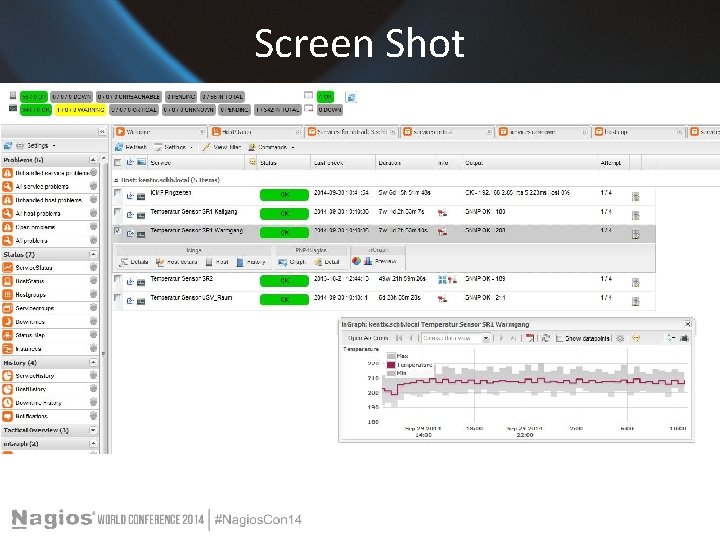Viewport: 720px width, 540px height.
Task: Open the sidebar Settings dropdown
Action: [x=36, y=146]
